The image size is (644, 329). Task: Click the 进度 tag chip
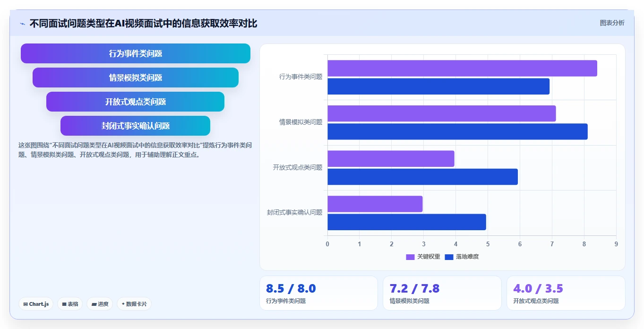click(x=100, y=304)
